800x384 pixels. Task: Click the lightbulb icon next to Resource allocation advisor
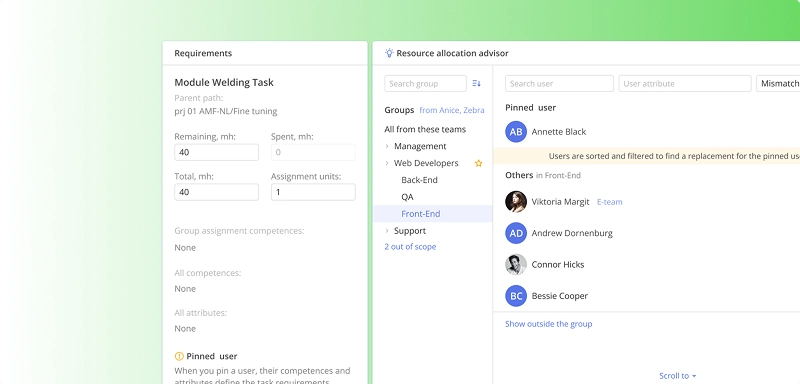(389, 53)
